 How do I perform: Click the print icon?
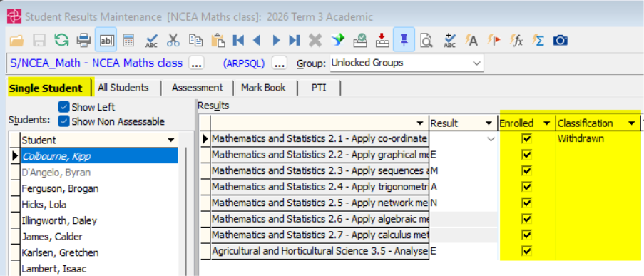pyautogui.click(x=84, y=40)
